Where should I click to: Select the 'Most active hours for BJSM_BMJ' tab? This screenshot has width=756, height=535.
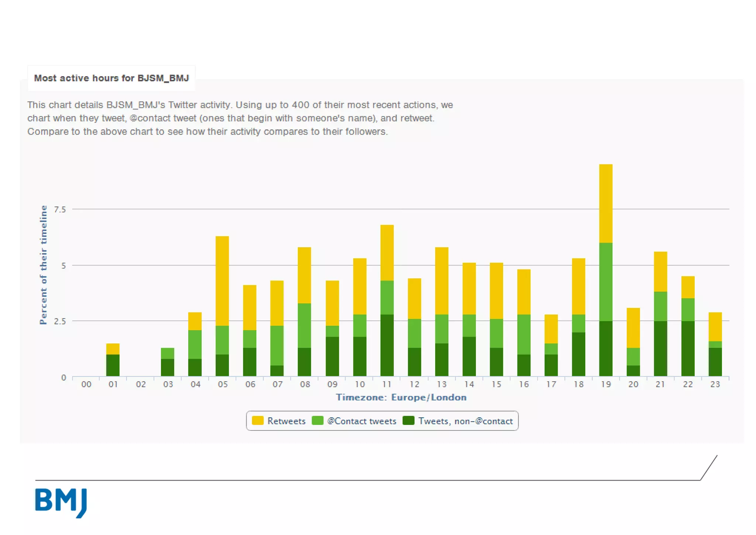coord(111,78)
